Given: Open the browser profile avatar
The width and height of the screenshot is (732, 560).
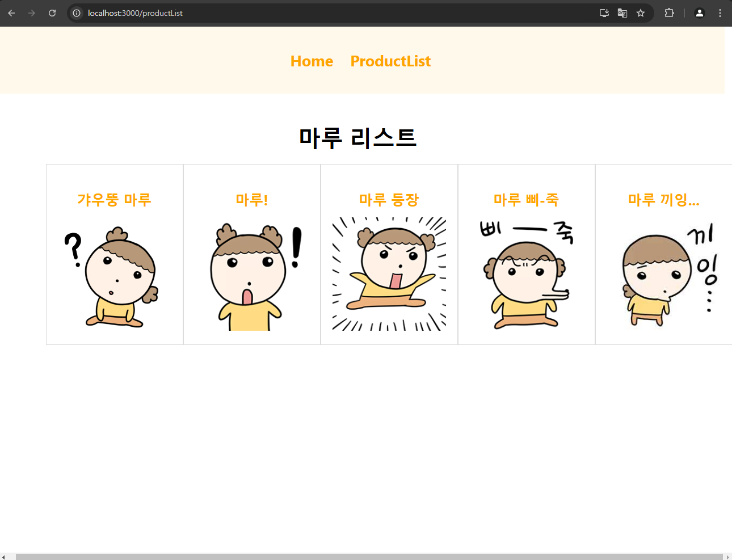Looking at the screenshot, I should pos(700,13).
